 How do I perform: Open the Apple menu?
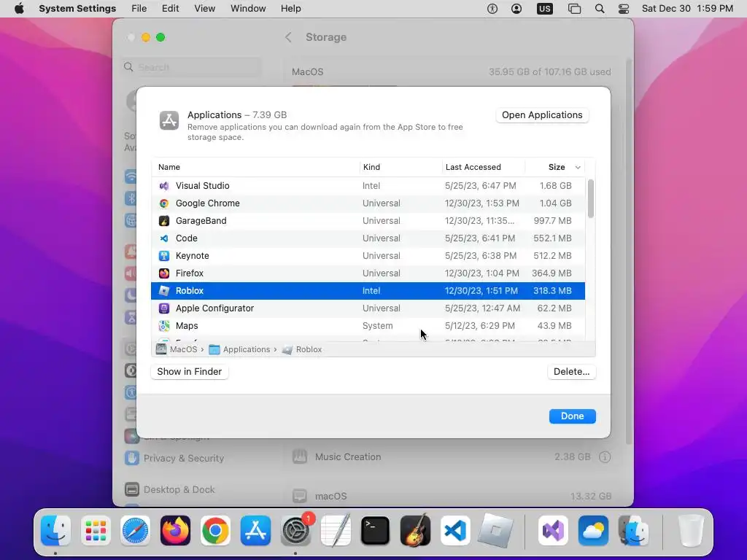[19, 9]
